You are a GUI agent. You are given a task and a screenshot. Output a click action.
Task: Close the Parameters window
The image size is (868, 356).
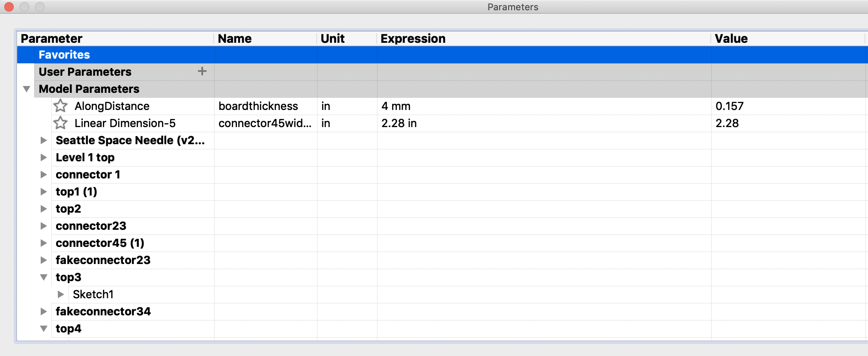[x=9, y=7]
